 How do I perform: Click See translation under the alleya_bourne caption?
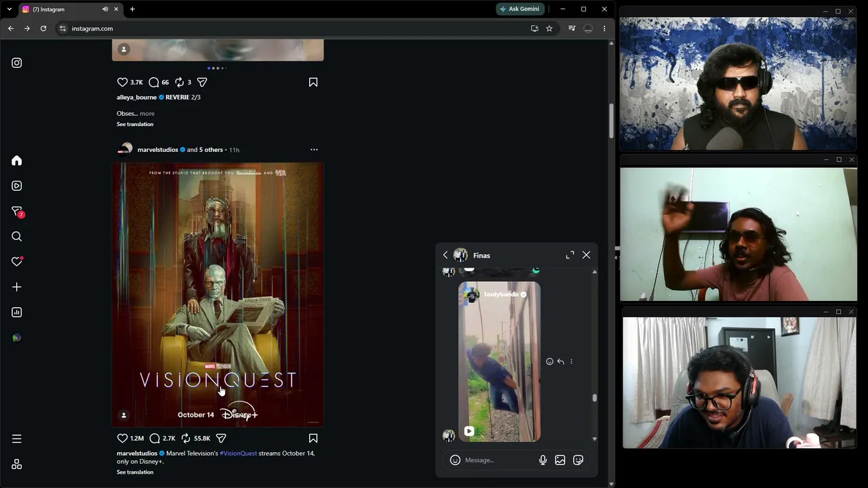point(135,124)
